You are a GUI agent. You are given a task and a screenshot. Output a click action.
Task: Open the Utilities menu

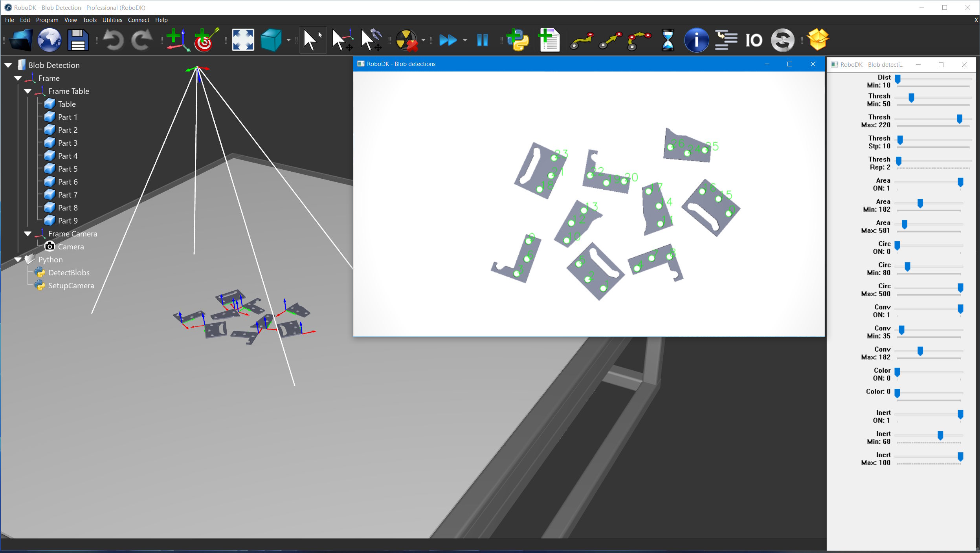pos(112,20)
